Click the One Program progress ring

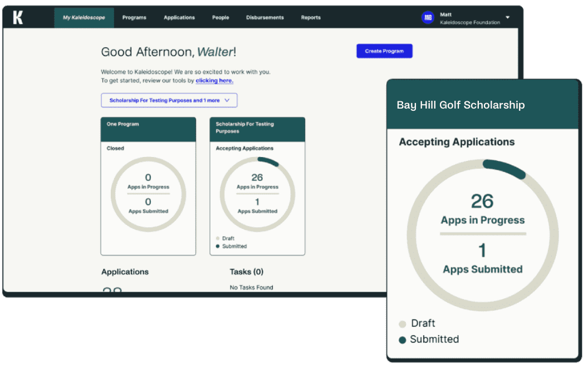click(148, 194)
